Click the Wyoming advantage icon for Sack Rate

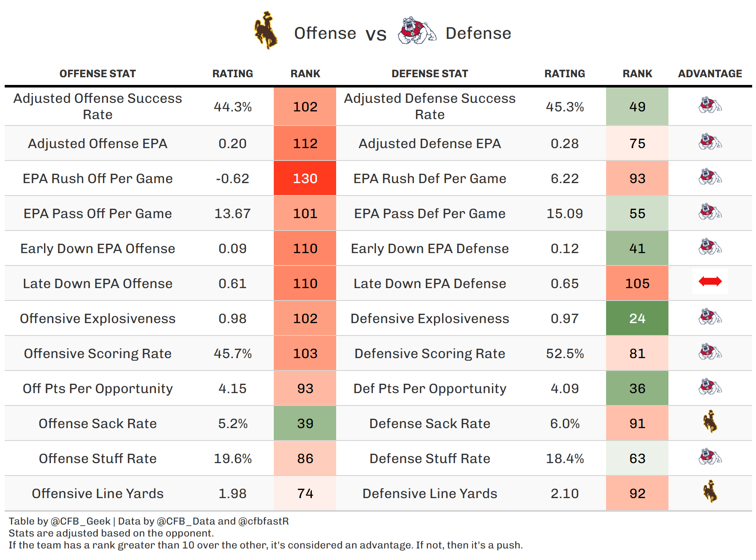point(710,422)
